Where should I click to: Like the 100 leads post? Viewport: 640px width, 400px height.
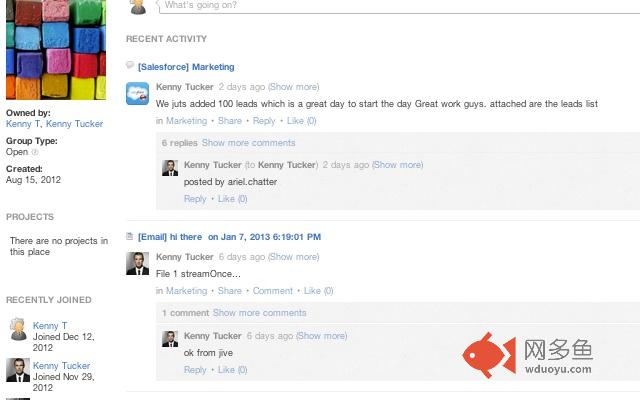coord(301,121)
